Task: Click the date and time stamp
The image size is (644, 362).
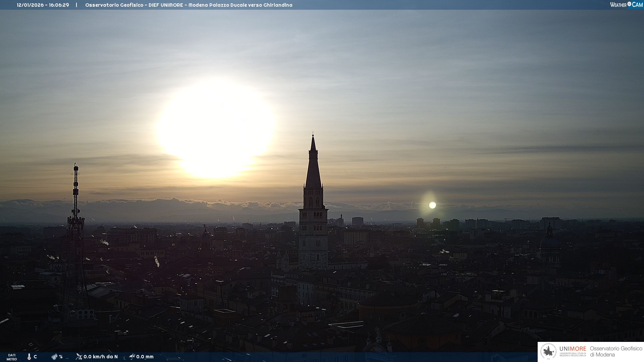Action: (x=43, y=5)
